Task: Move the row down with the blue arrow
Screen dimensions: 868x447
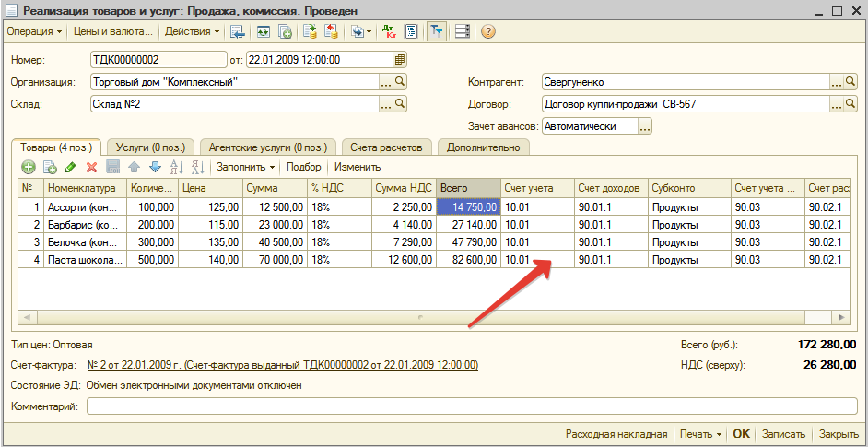Action: tap(155, 167)
